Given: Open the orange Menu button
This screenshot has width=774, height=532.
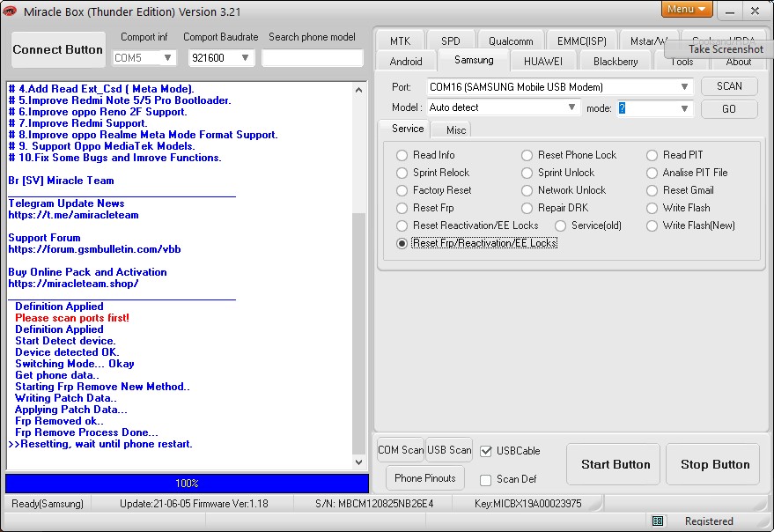Looking at the screenshot, I should pos(686,10).
